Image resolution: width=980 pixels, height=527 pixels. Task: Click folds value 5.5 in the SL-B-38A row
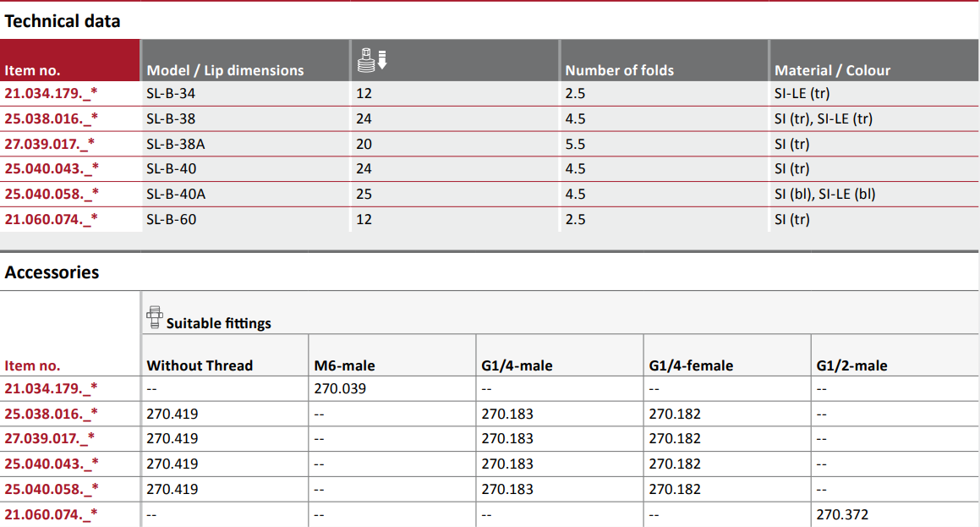(x=575, y=145)
